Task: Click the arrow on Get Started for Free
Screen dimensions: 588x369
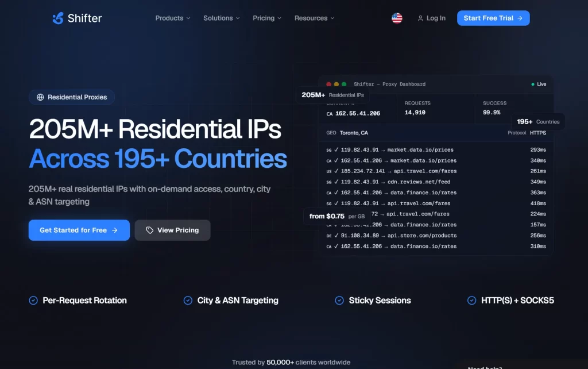Action: point(115,230)
